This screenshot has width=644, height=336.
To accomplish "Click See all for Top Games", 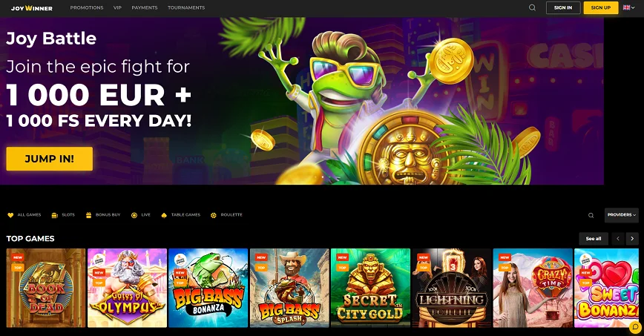I will [594, 239].
